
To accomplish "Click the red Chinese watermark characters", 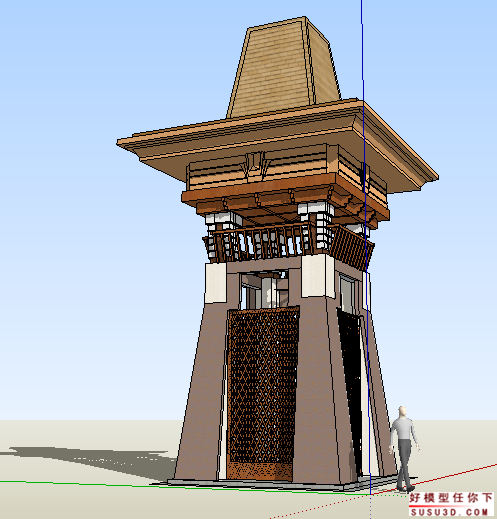I will [x=451, y=498].
